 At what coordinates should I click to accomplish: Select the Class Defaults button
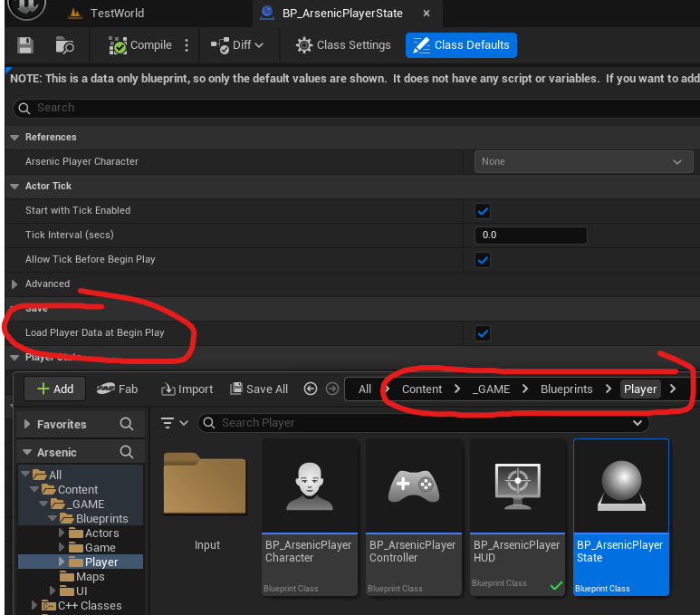[x=461, y=45]
